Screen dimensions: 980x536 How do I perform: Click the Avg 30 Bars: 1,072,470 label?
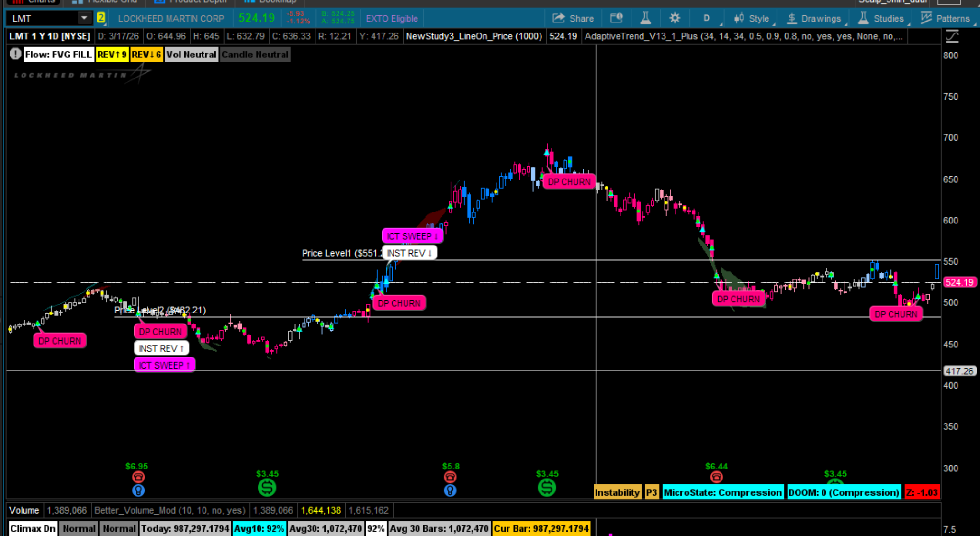tap(439, 529)
